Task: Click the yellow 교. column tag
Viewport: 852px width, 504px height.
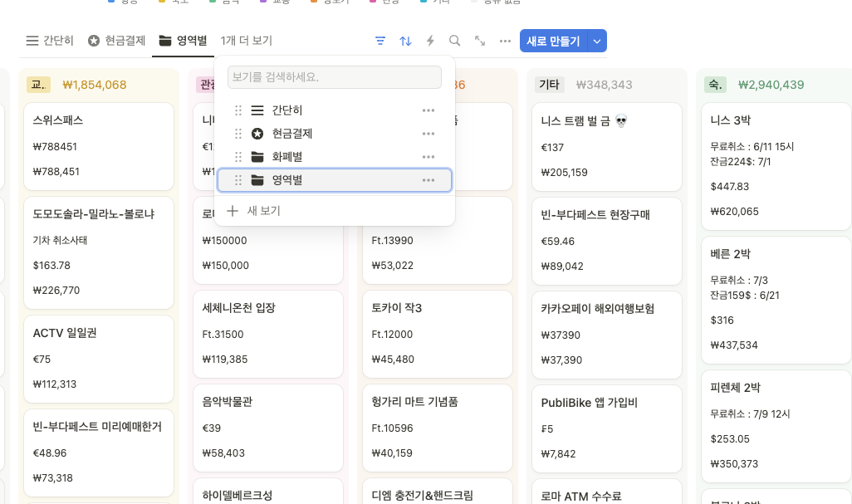Action: tap(38, 85)
